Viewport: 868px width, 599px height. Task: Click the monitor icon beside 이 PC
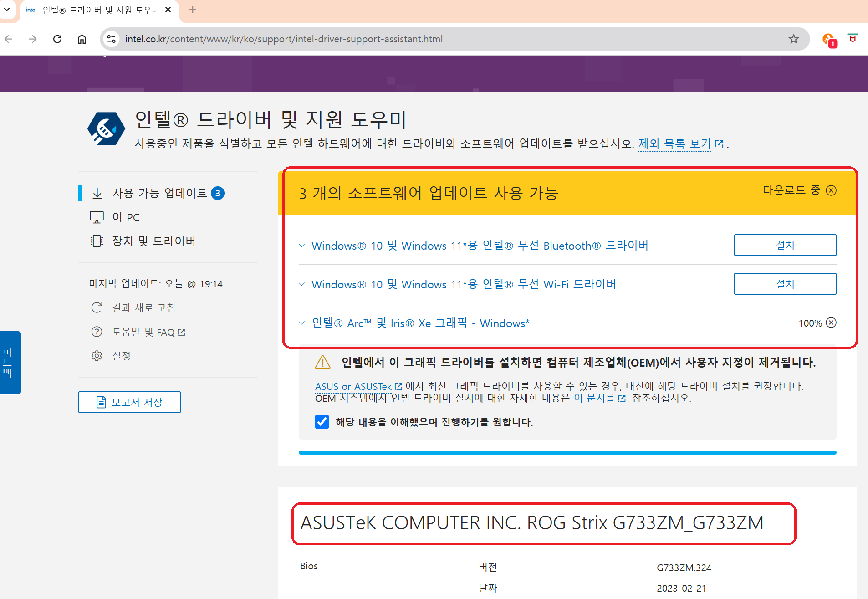tap(97, 217)
